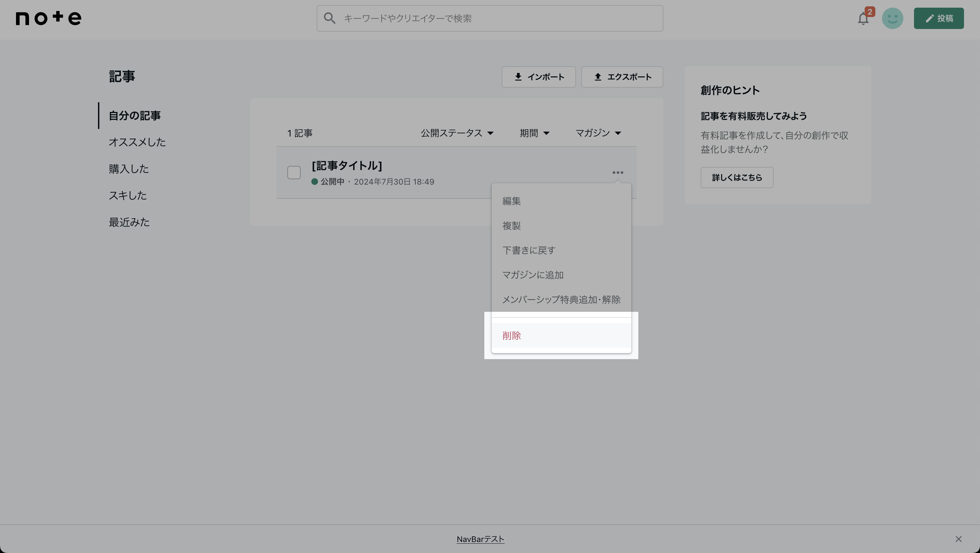
Task: Open the 自分の記事 sidebar tab
Action: (135, 116)
